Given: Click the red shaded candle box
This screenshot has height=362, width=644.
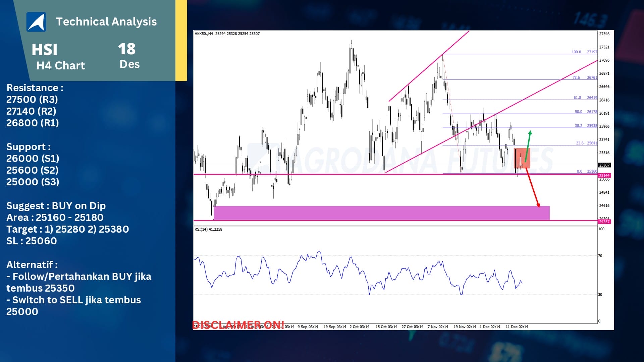Looking at the screenshot, I should (x=522, y=158).
